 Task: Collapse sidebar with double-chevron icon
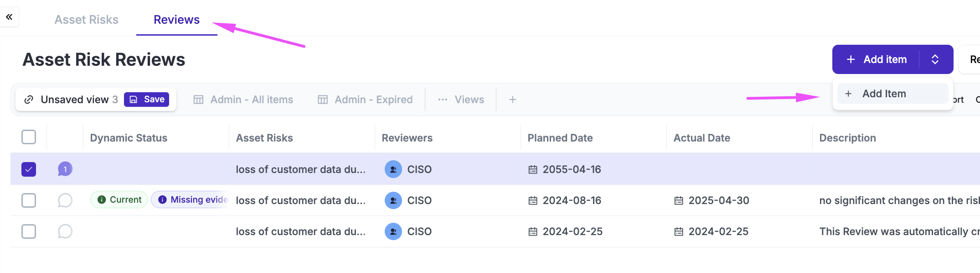(9, 17)
